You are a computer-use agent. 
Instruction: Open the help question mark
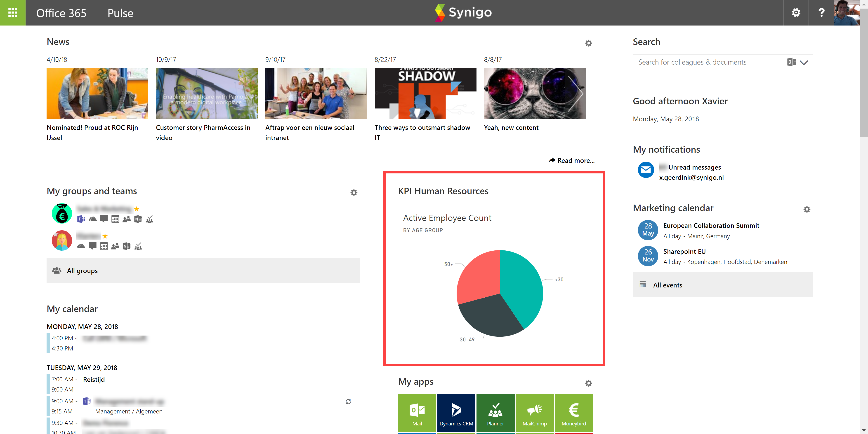[821, 12]
